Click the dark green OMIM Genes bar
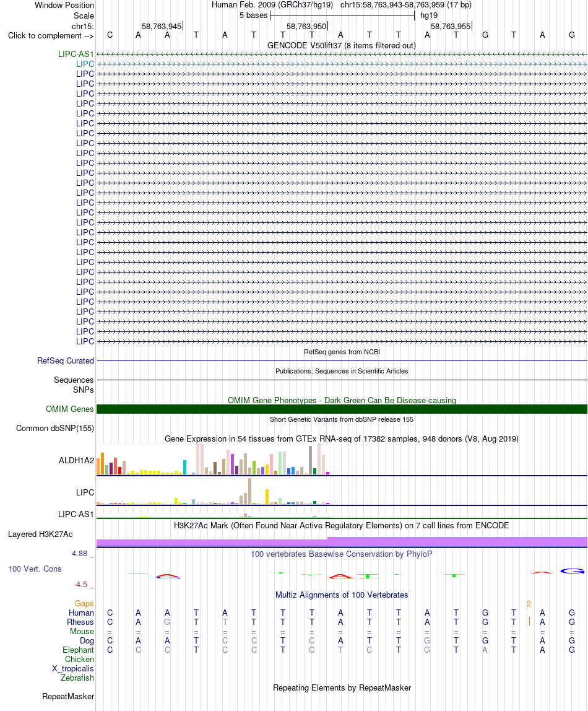The height and width of the screenshot is (711, 588). click(x=342, y=409)
